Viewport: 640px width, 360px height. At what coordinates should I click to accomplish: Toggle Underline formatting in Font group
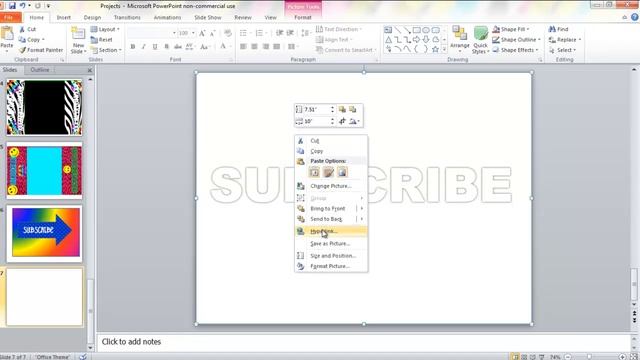(155, 47)
